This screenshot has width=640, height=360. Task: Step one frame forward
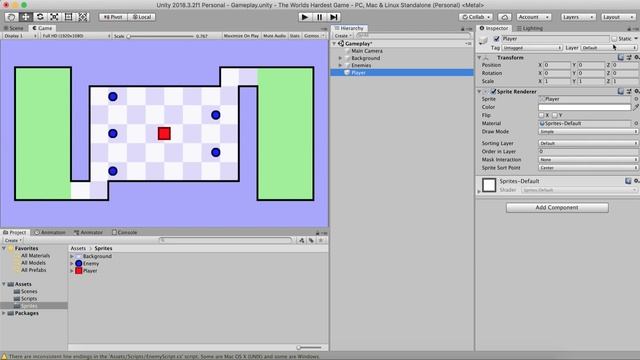click(x=333, y=17)
